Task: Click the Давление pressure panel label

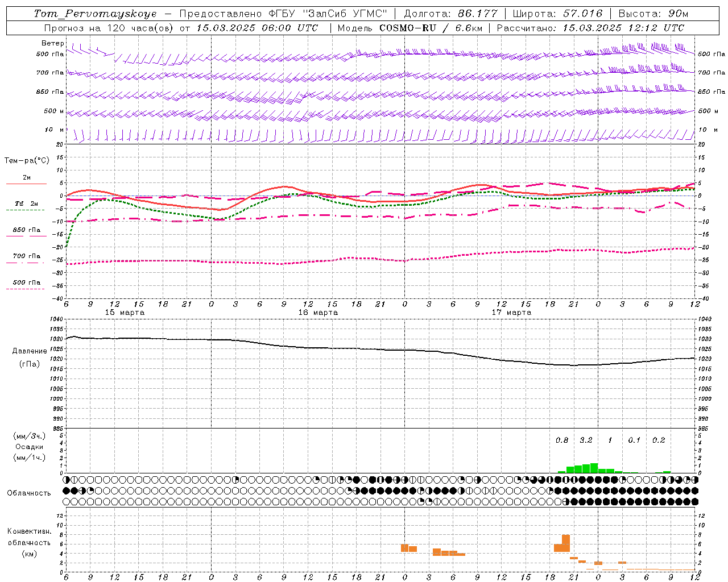Action: pyautogui.click(x=30, y=351)
